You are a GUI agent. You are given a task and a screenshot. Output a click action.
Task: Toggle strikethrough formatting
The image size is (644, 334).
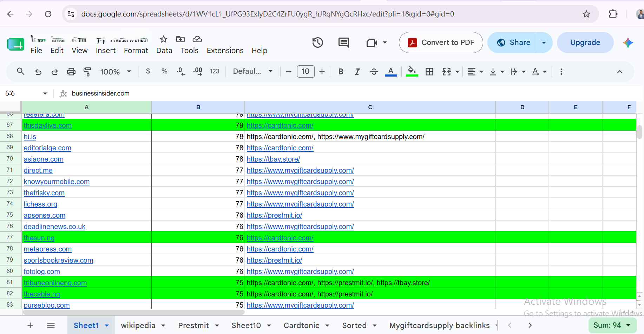tap(374, 72)
